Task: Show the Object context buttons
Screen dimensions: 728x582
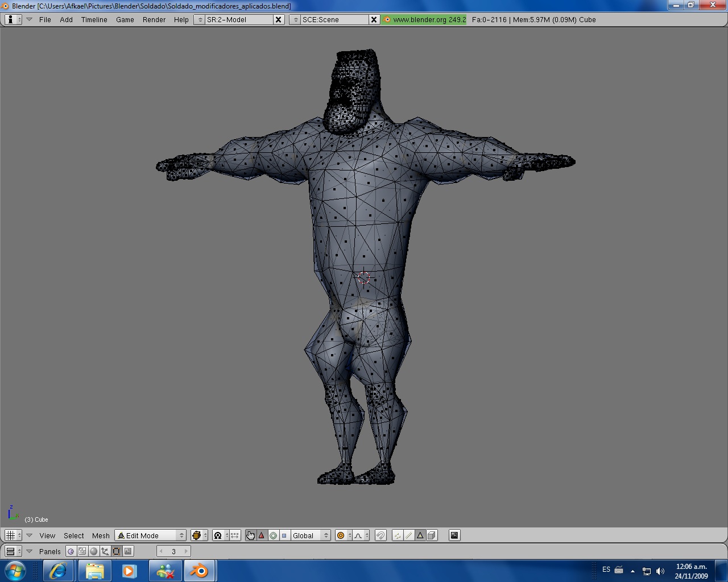Action: (105, 551)
